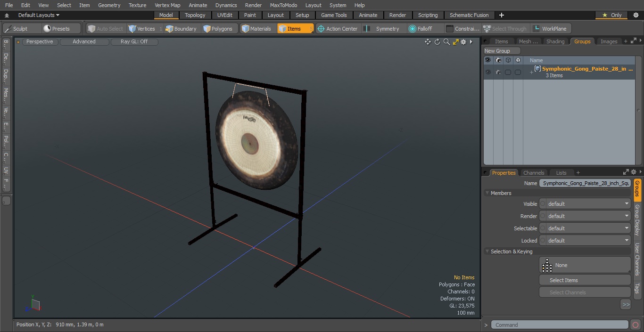
Task: Switch to the Shading panel tab
Action: point(555,41)
